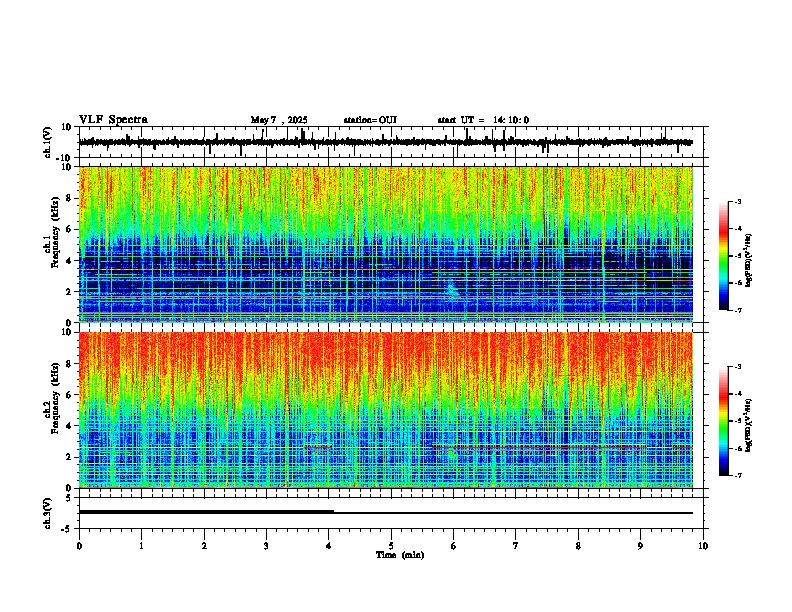This screenshot has width=792, height=612.
Task: Click the "VLF Spectra" plot title
Action: pyautogui.click(x=113, y=120)
